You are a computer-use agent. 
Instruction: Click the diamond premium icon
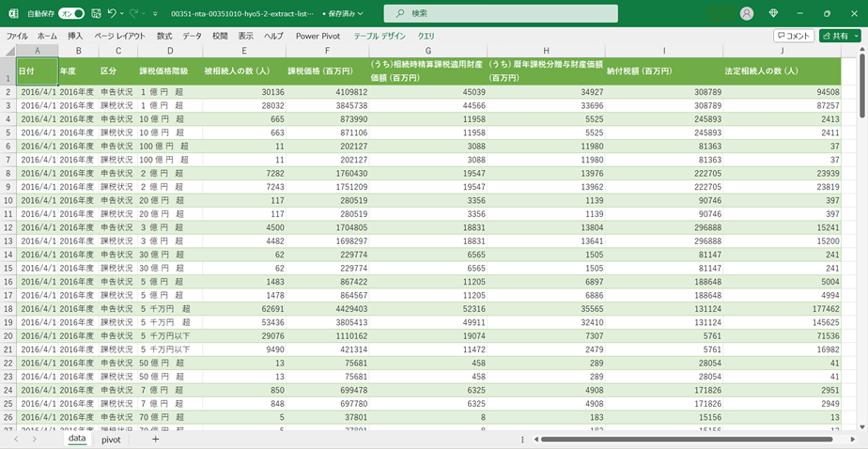773,13
